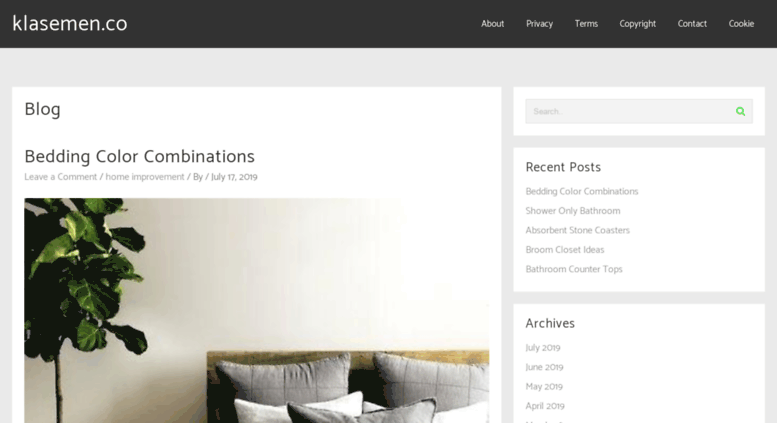Open the Copyright menu link
Image resolution: width=777 pixels, height=423 pixels.
pos(637,24)
